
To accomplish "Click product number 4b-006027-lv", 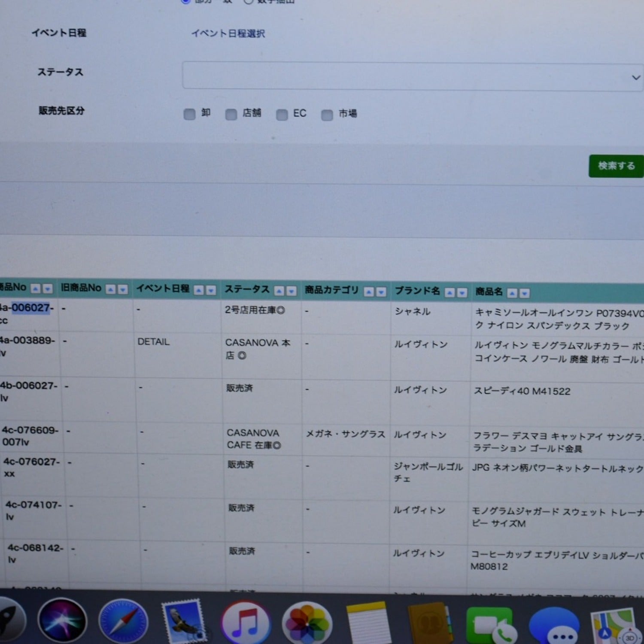I will tap(28, 392).
